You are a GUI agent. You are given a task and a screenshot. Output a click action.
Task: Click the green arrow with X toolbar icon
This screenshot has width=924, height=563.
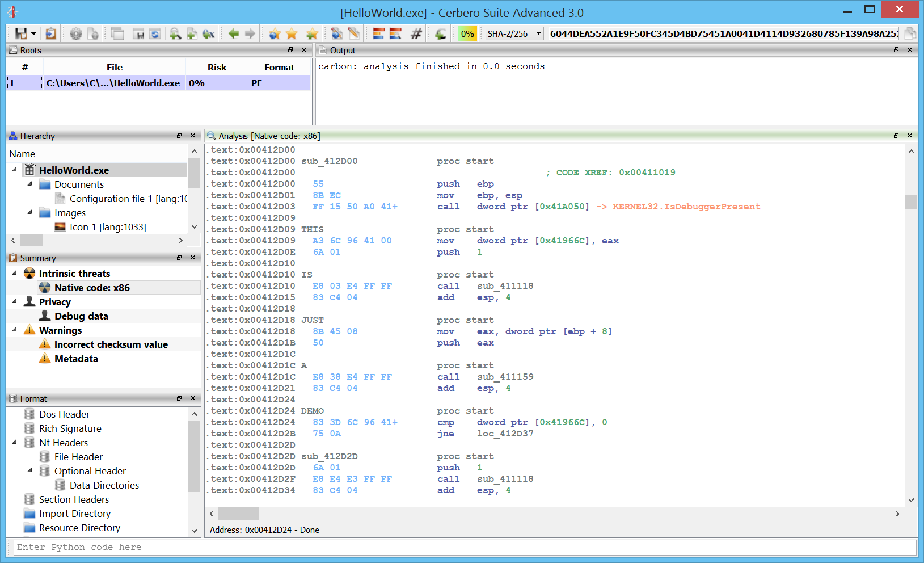click(x=209, y=33)
